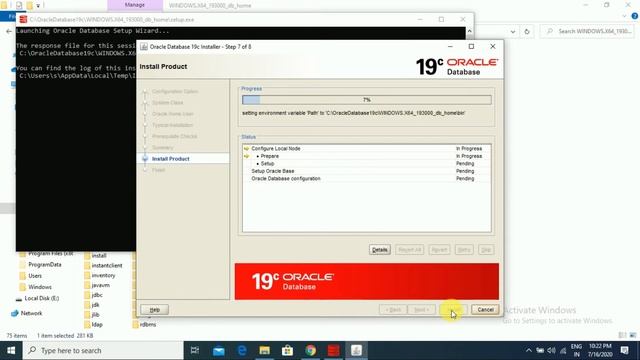Click the Search WINDOWS.X64 search box
The height and width of the screenshot is (360, 640).
click(588, 31)
